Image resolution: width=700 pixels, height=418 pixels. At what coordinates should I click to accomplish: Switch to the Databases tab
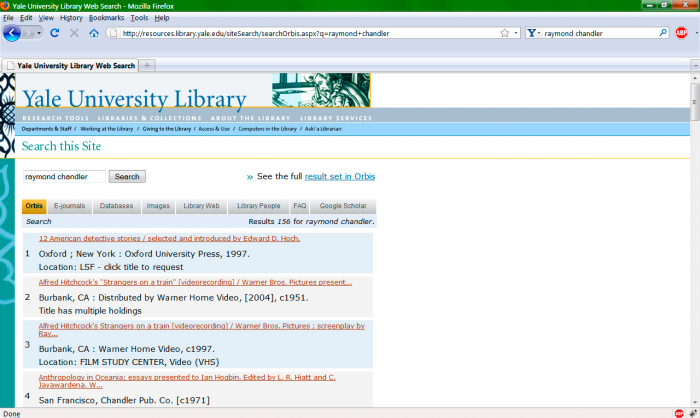[117, 206]
